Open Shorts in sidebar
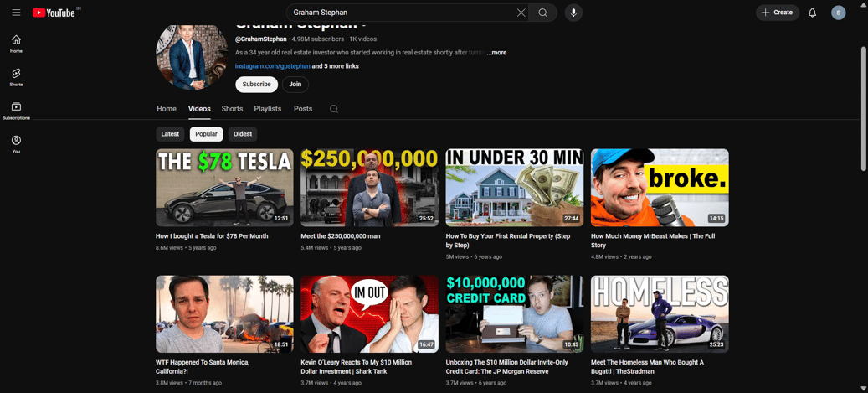Image resolution: width=868 pixels, height=393 pixels. click(16, 77)
